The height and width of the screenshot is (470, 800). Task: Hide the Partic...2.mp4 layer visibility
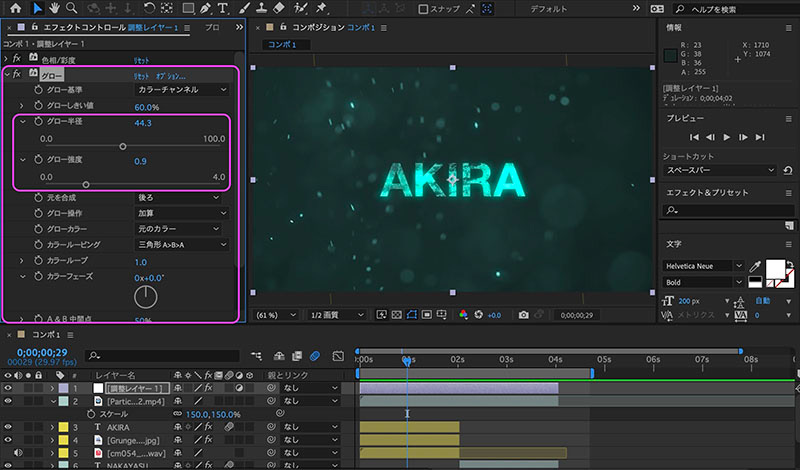click(x=8, y=401)
